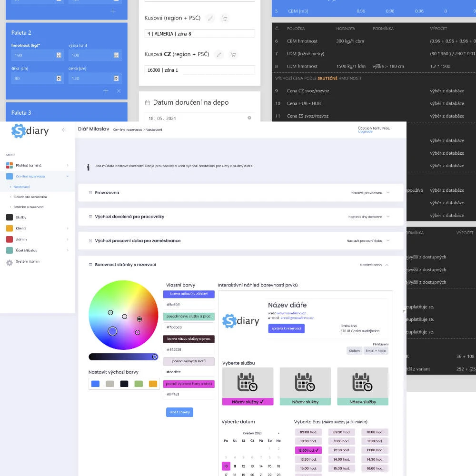Open the Klienti menu item
The width and height of the screenshot is (476, 476).
[20, 228]
